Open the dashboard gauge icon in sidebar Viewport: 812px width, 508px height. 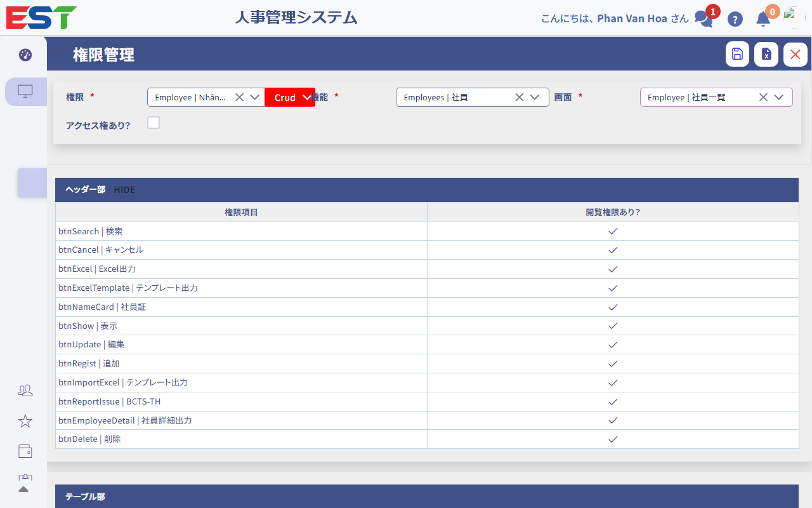[25, 55]
